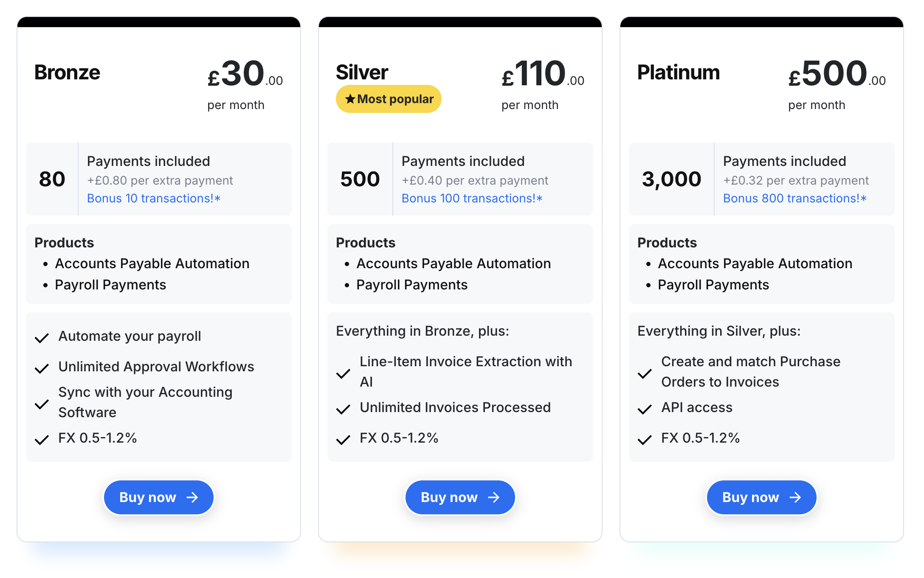Viewport: 924px width, 578px height.
Task: Click the checkmark beside Sync with your Accounting Software
Action: point(42,404)
